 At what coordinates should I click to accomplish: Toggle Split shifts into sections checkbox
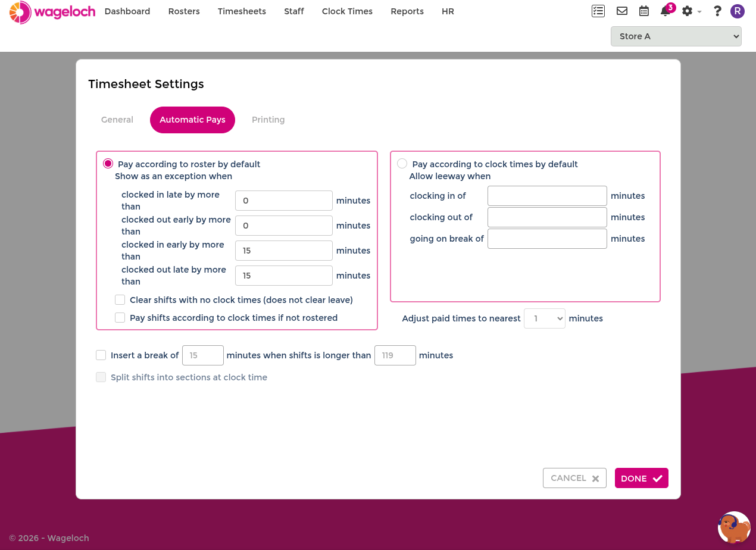point(101,377)
